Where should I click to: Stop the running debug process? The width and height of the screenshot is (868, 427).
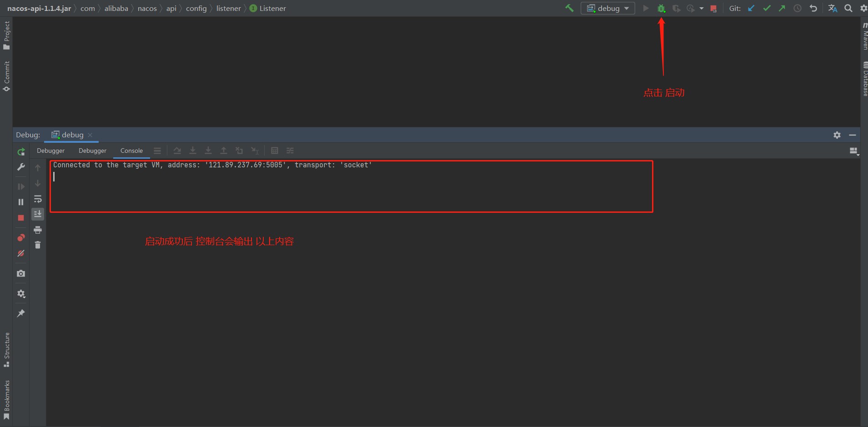pos(20,218)
